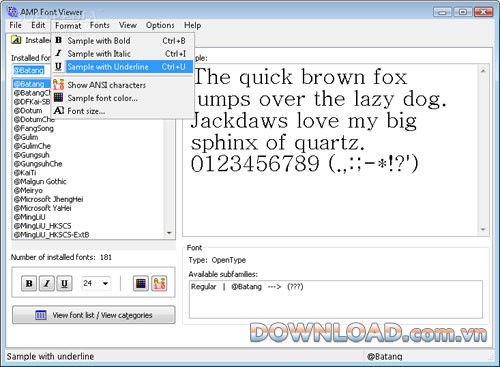Screen dimensions: 500x367
Task: Click the AMP Font Viewer title bar icon
Action: point(12,12)
